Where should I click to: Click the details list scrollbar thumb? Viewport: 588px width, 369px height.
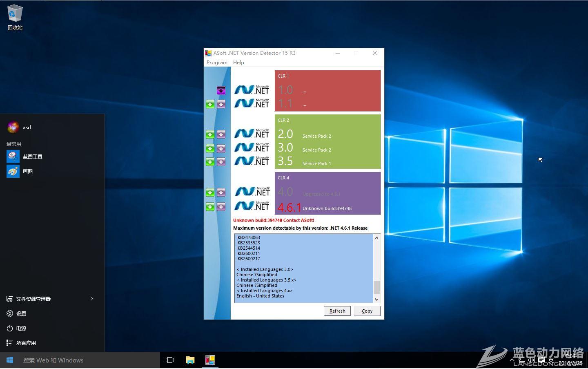[376, 287]
